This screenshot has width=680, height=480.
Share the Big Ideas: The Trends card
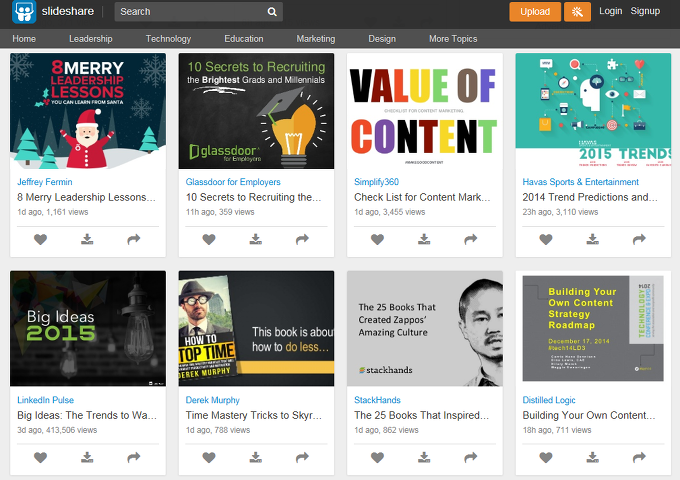(134, 457)
